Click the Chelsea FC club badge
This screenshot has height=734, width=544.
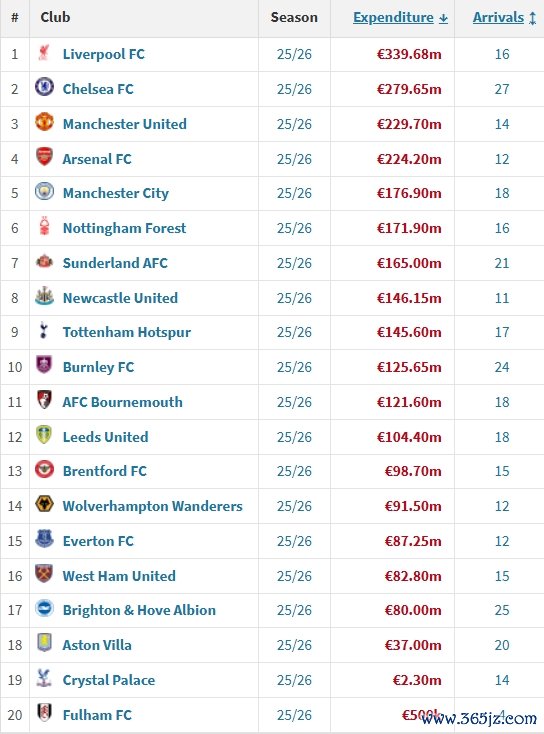coord(44,87)
